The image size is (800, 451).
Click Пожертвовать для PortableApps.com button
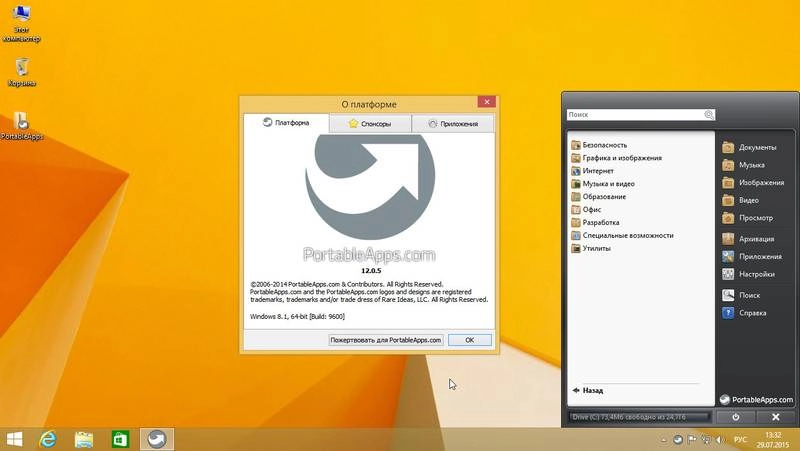(x=386, y=340)
